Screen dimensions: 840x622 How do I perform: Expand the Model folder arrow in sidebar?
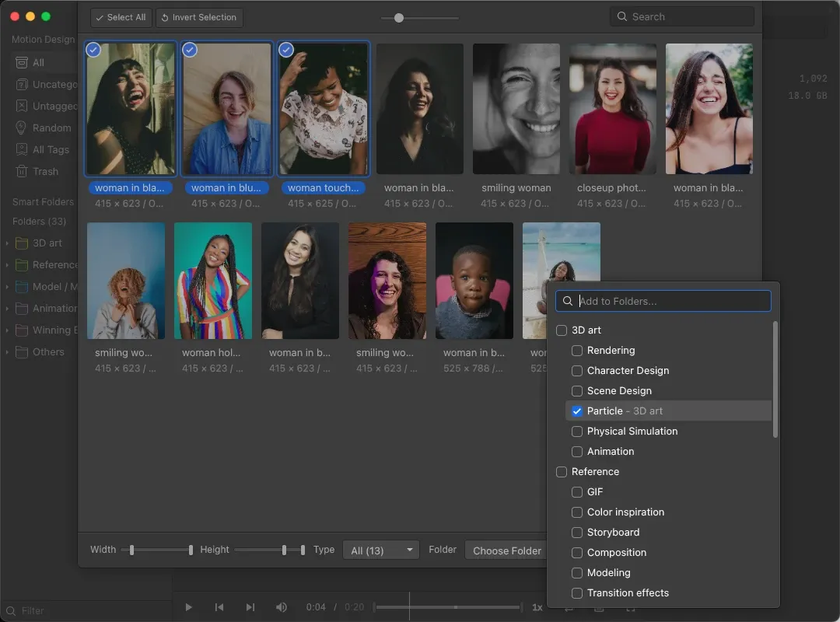pyautogui.click(x=7, y=287)
